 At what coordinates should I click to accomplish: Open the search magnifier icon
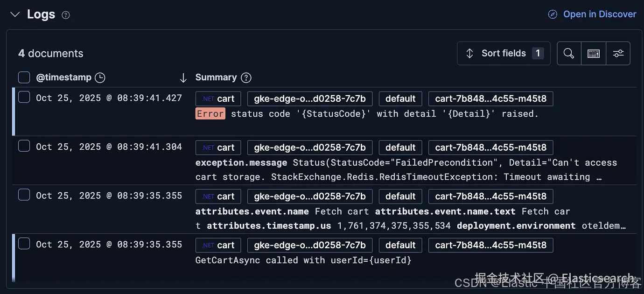[569, 53]
